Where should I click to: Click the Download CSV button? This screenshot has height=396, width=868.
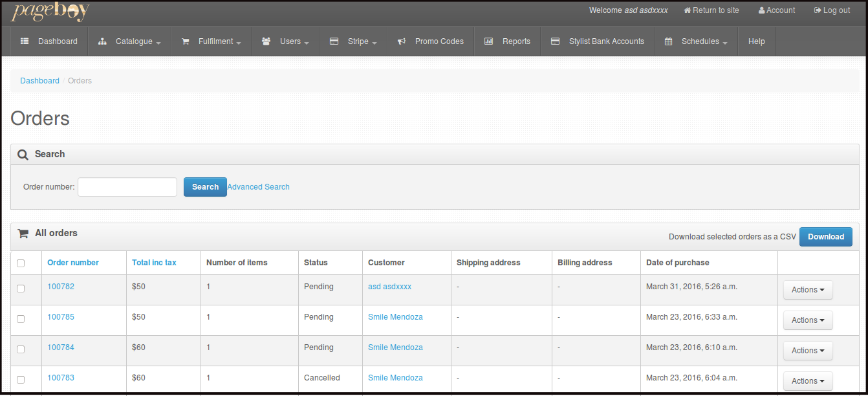[826, 237]
